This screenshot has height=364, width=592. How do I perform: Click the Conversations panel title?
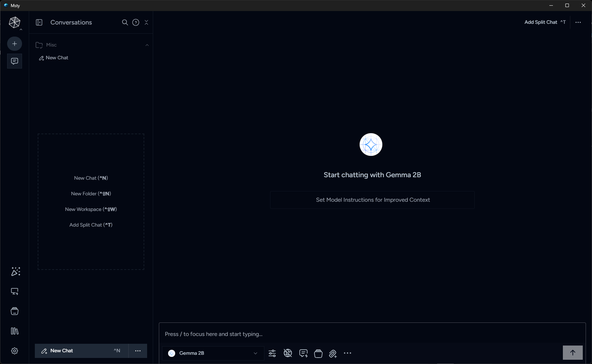71,22
